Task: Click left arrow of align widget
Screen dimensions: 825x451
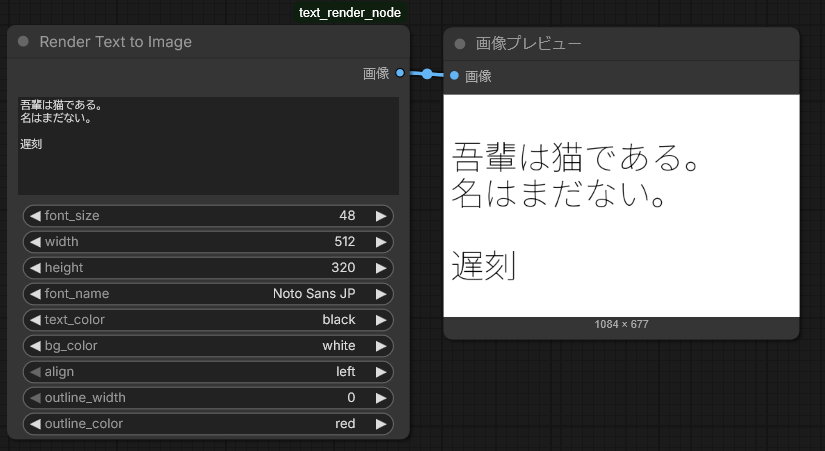Action: pyautogui.click(x=35, y=372)
